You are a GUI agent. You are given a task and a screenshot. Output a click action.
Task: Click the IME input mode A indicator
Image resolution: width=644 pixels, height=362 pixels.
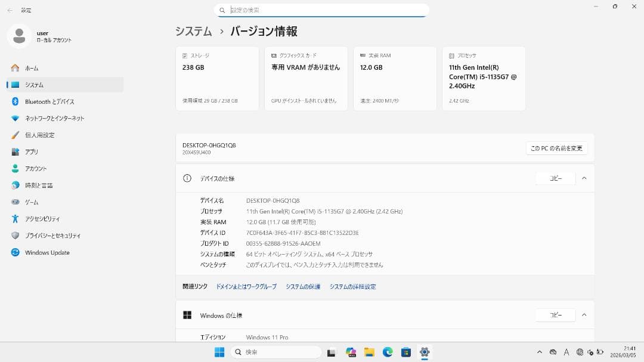coord(566,352)
